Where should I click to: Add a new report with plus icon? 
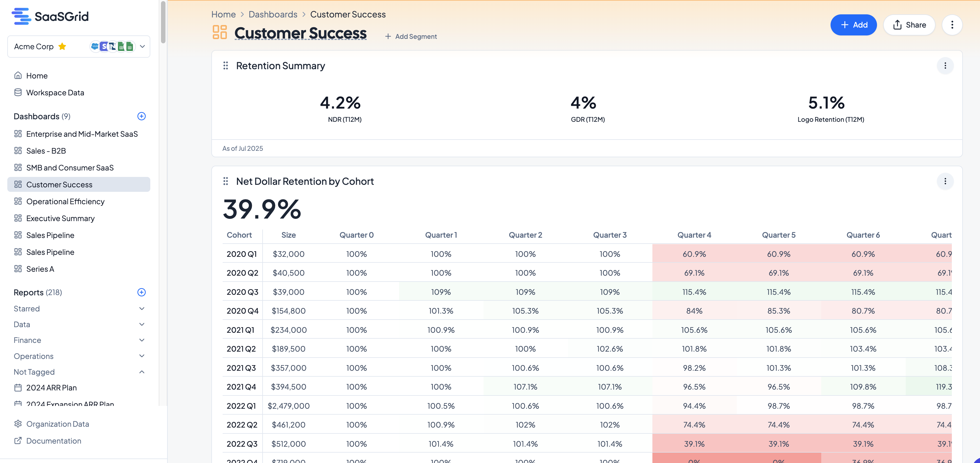141,292
